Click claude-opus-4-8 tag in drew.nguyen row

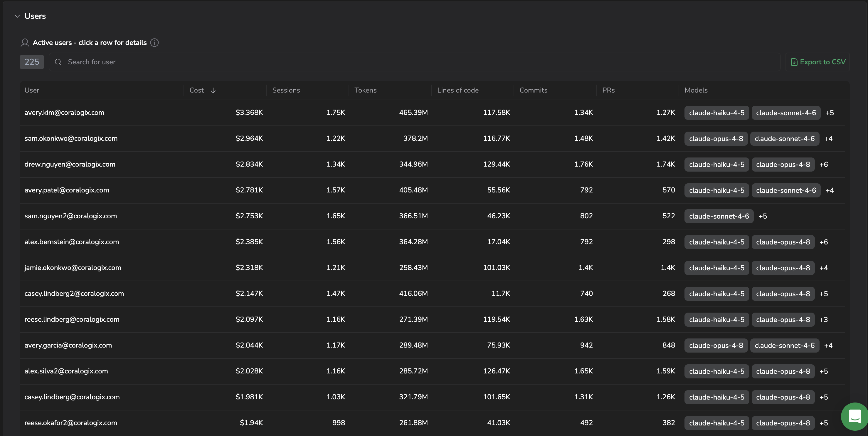[783, 165]
